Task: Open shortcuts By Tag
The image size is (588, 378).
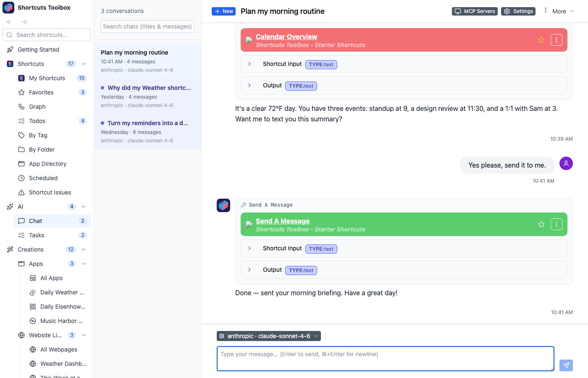Action: (52, 135)
